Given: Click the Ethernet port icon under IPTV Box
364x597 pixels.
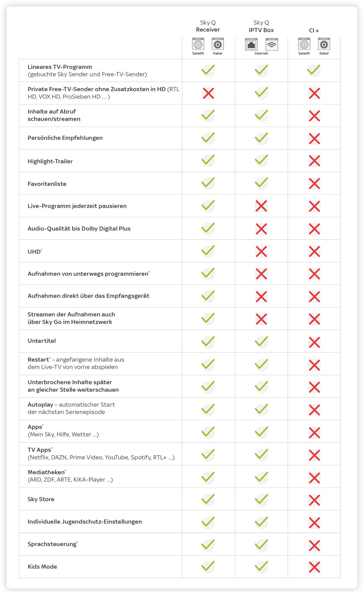Looking at the screenshot, I should click(x=251, y=45).
